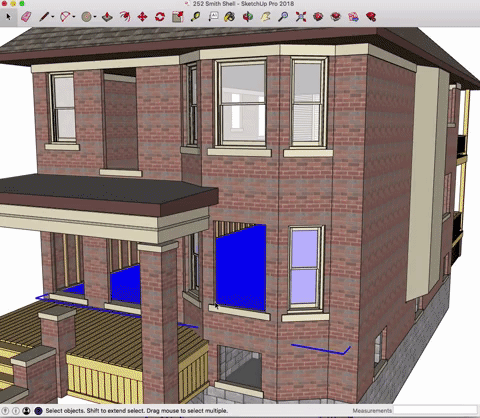Choose the Offset tool

(x=125, y=17)
